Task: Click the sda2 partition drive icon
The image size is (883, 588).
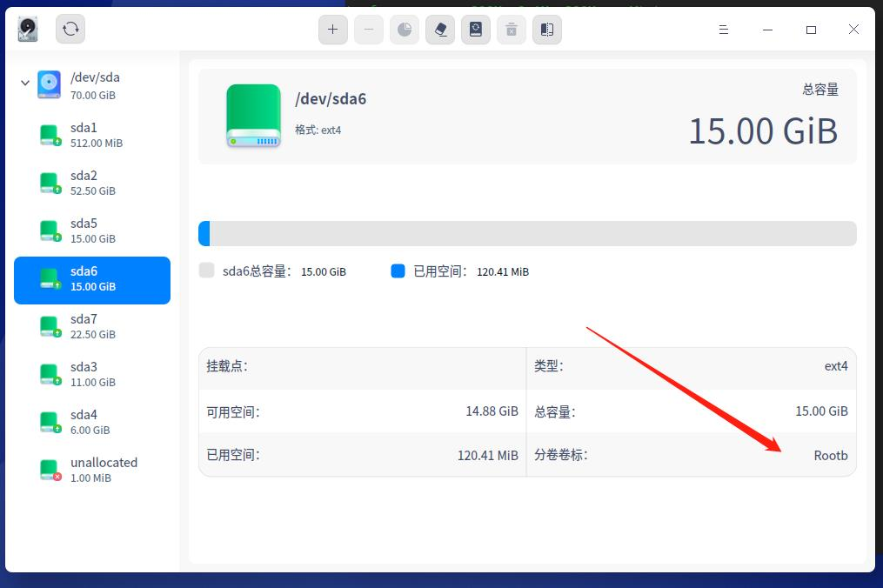Action: pos(50,183)
